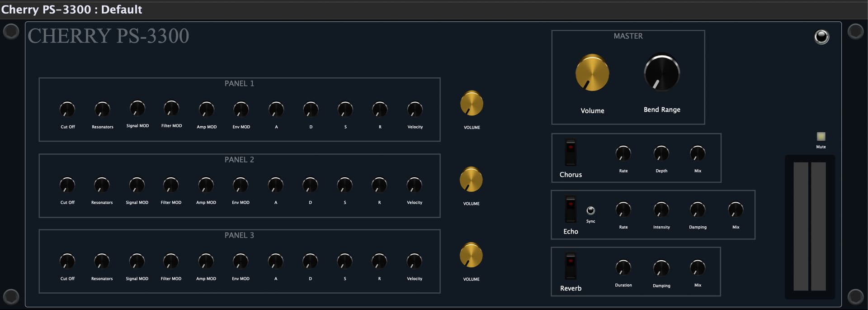
Task: Click the Panel 3 Velocity knob
Action: pos(415,261)
